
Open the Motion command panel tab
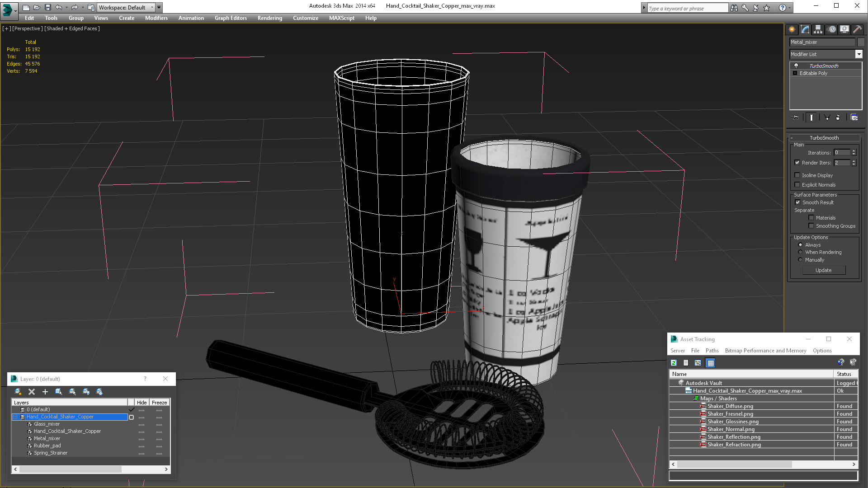(x=832, y=29)
